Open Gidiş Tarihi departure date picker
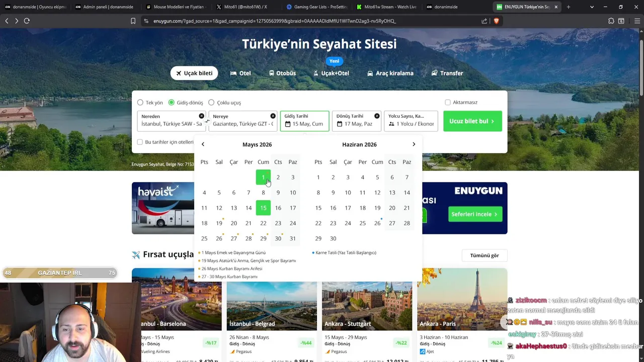Screen dimensions: 644x362 304,121
